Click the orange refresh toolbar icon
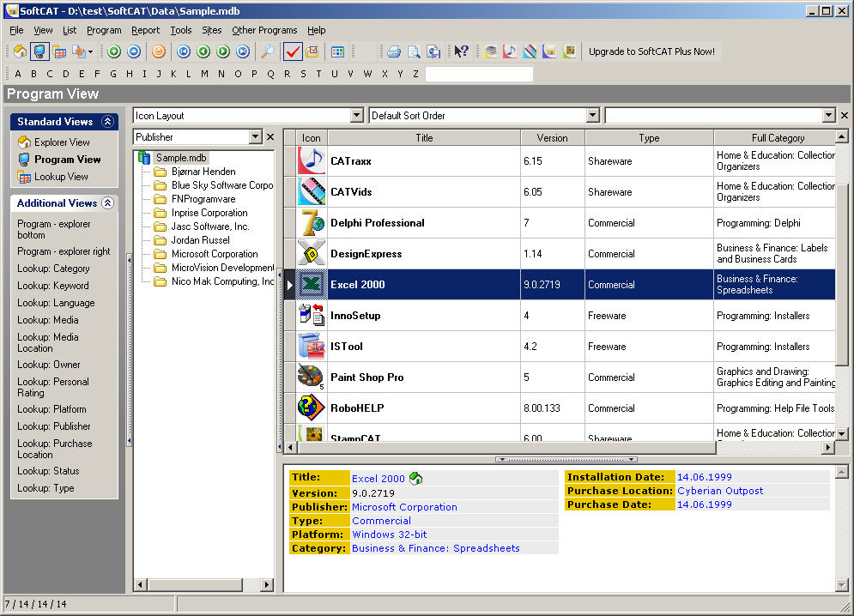 coord(159,51)
